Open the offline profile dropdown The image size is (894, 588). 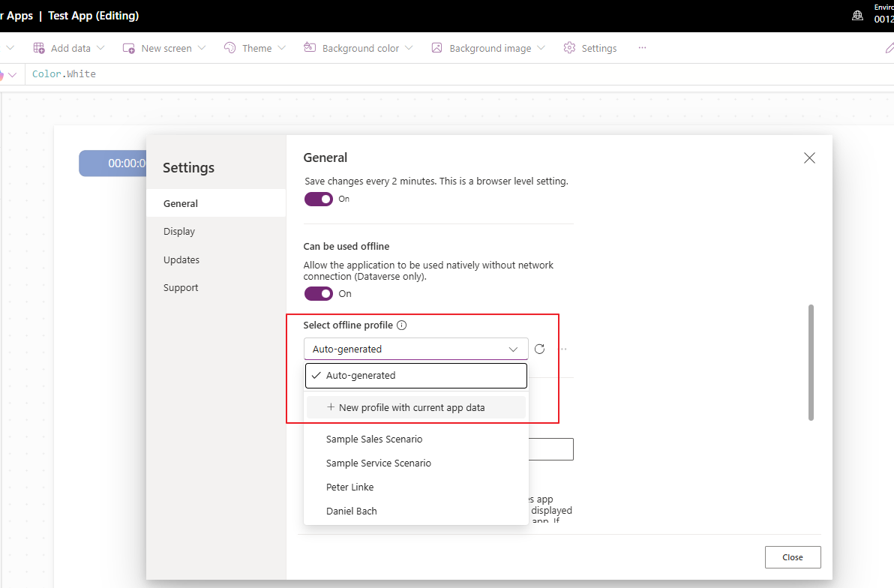pos(513,348)
